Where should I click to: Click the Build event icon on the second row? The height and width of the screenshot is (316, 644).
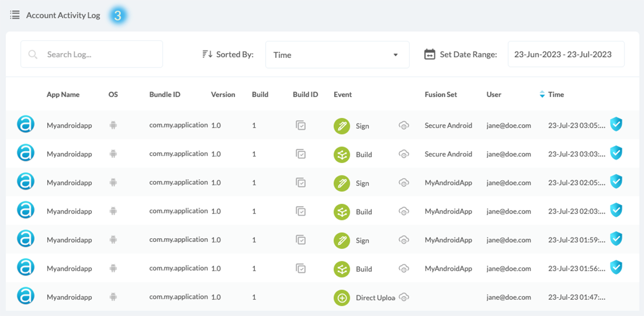tap(341, 154)
